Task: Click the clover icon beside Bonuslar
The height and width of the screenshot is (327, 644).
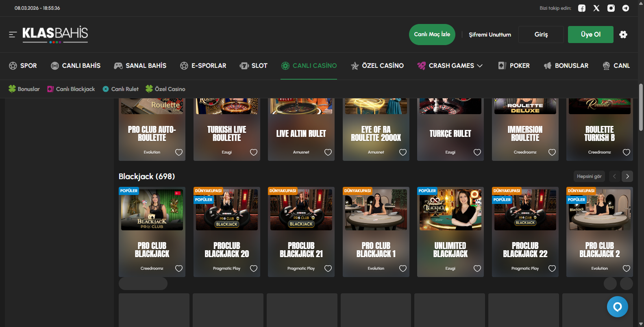Action: coord(12,89)
